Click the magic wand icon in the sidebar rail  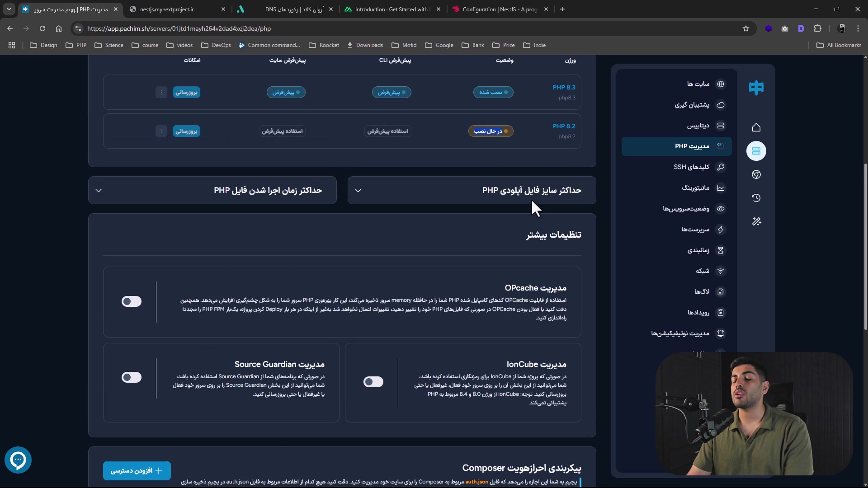pyautogui.click(x=756, y=221)
